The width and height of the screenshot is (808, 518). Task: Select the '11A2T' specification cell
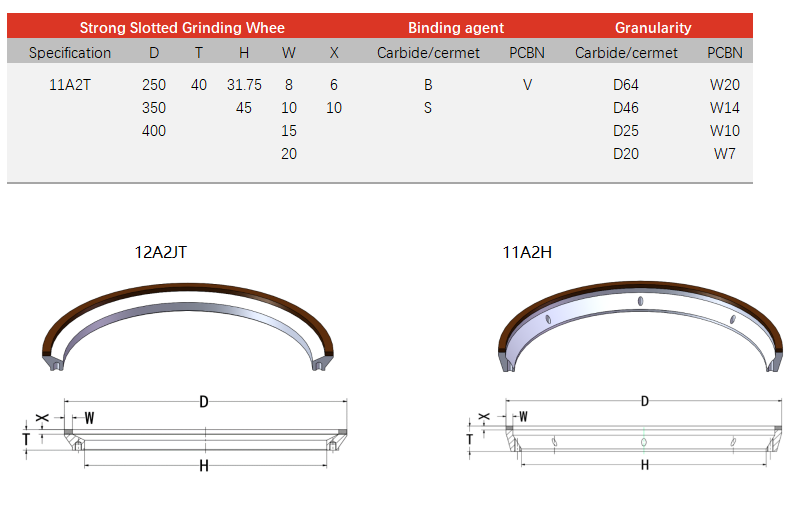[x=70, y=85]
